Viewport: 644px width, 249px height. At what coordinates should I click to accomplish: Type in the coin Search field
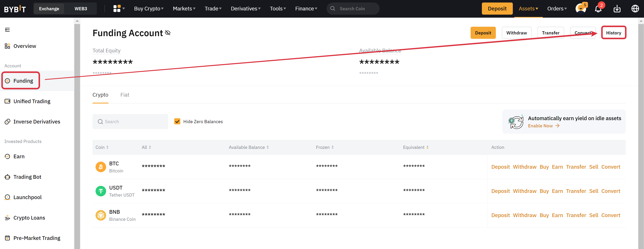130,121
